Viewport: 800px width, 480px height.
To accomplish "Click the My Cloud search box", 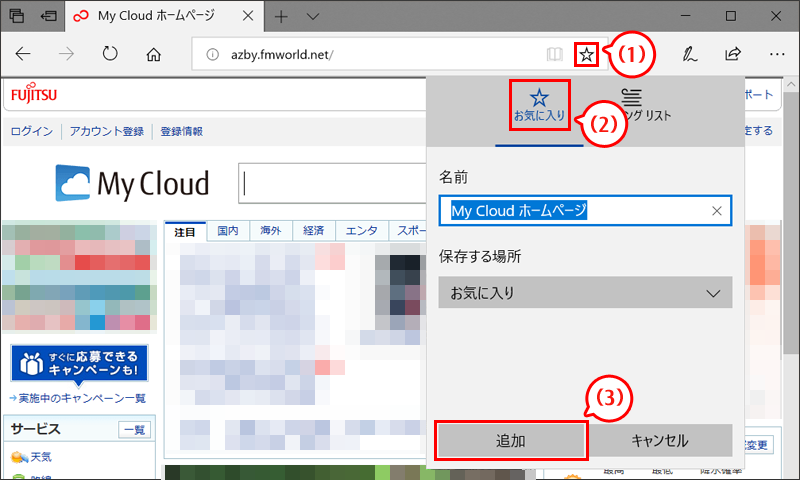I will [x=333, y=184].
